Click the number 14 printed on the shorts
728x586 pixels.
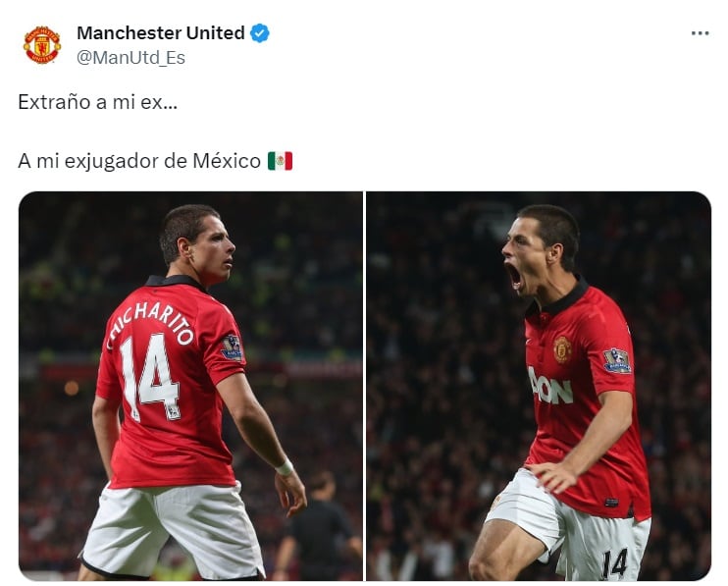point(615,562)
